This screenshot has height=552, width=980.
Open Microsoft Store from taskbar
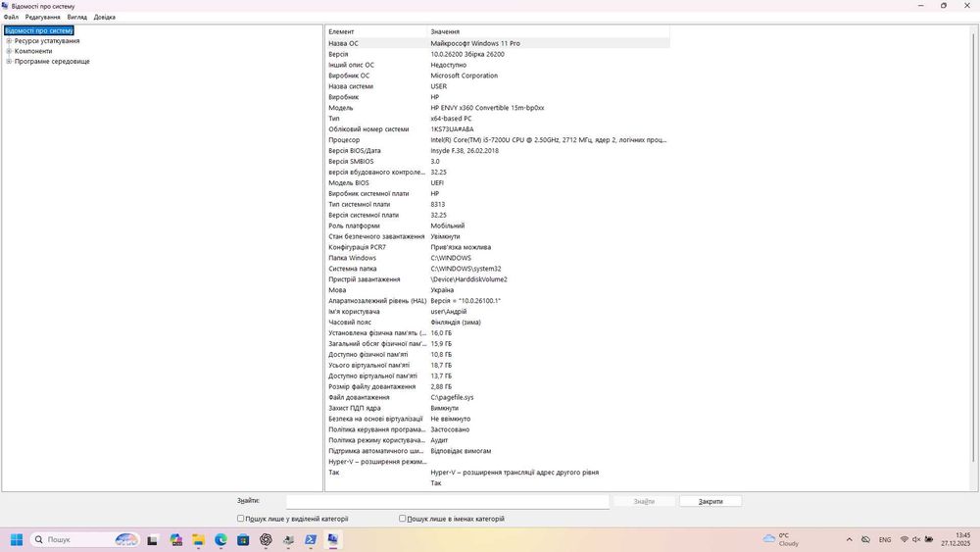point(243,539)
